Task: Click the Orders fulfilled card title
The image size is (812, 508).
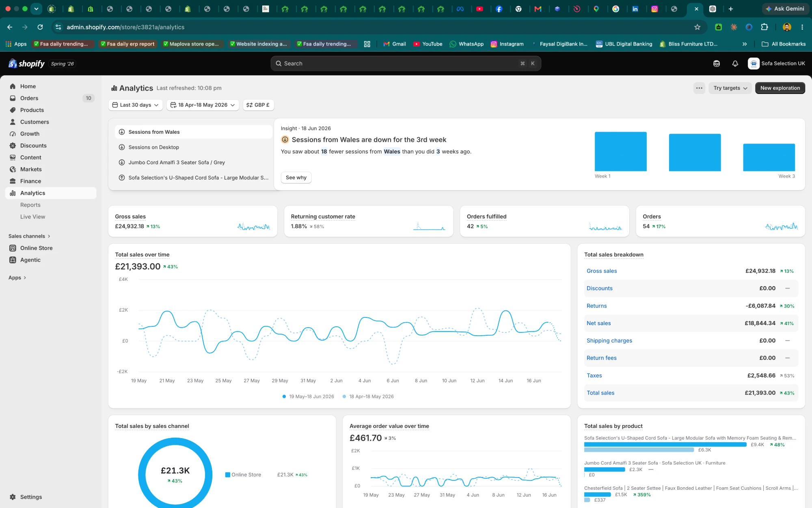Action: coord(486,217)
